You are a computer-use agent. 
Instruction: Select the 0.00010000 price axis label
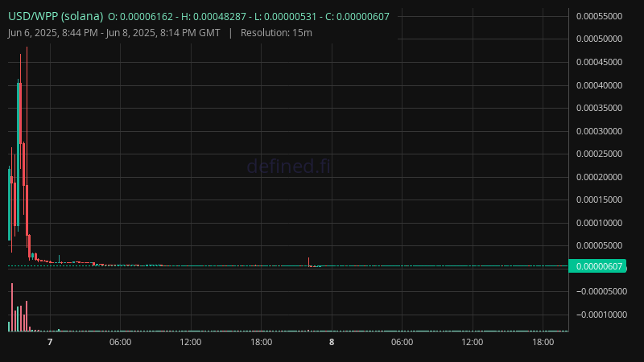click(599, 224)
